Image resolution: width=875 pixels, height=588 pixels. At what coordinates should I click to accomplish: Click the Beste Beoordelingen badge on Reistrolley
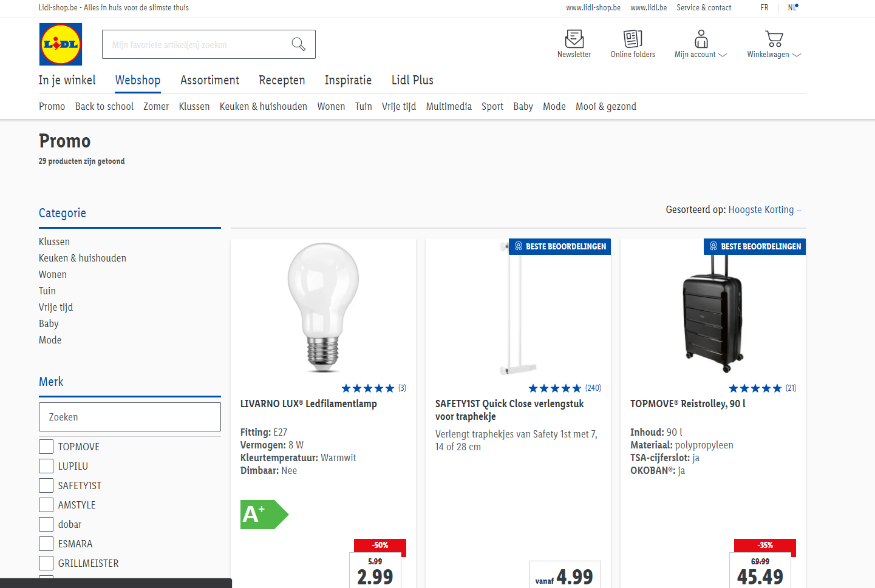755,246
